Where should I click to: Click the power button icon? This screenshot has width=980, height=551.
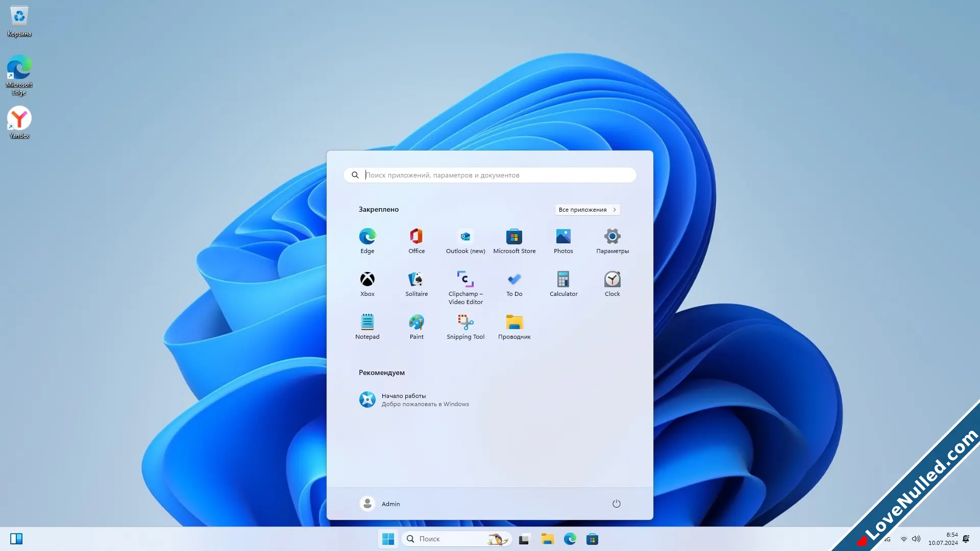coord(616,504)
